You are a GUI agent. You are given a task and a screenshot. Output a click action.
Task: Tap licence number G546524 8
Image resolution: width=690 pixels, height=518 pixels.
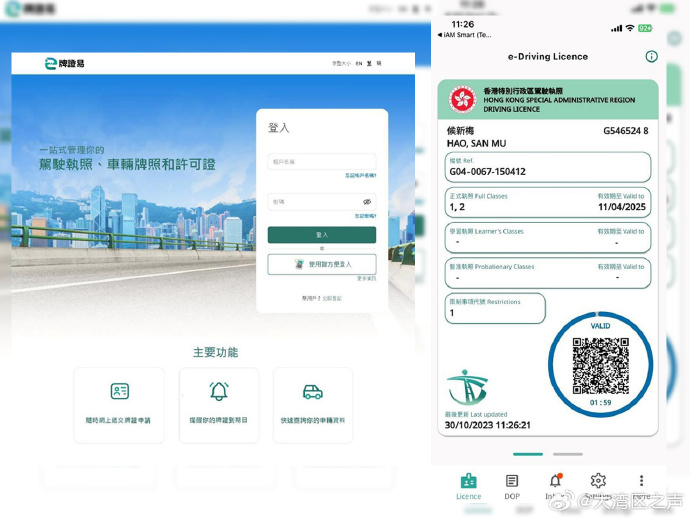click(x=625, y=131)
